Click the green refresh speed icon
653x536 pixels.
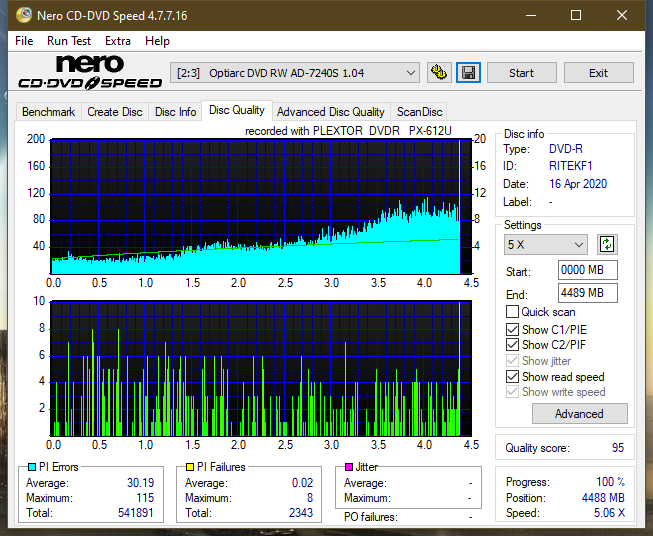click(607, 244)
